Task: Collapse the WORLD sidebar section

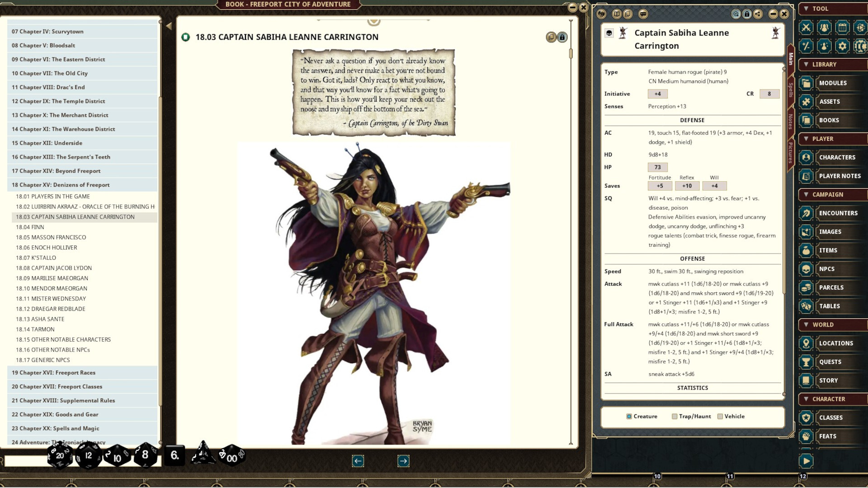Action: 806,324
